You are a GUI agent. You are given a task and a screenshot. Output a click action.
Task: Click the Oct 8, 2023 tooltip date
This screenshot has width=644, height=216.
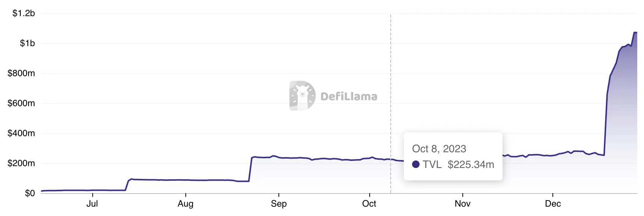[439, 149]
